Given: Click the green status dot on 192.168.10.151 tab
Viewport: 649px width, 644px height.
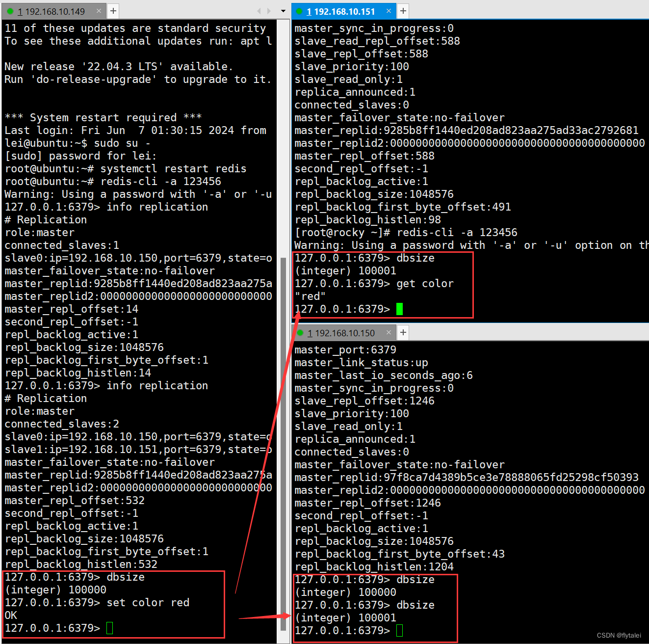Looking at the screenshot, I should coord(300,11).
